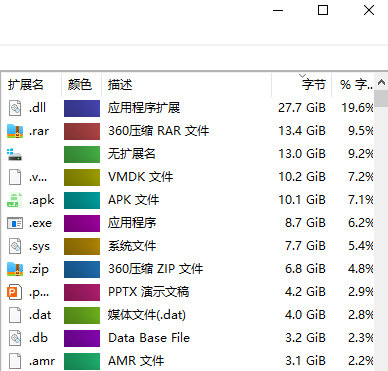Select the PPTX 演示文稿 description
Image resolution: width=388 pixels, height=371 pixels.
coord(149,292)
